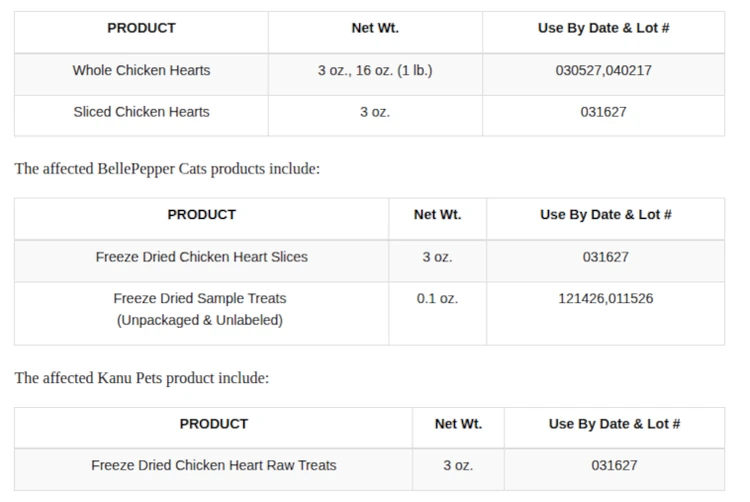Click the "0.1 oz." weight cell
The width and height of the screenshot is (750, 502).
(x=437, y=298)
